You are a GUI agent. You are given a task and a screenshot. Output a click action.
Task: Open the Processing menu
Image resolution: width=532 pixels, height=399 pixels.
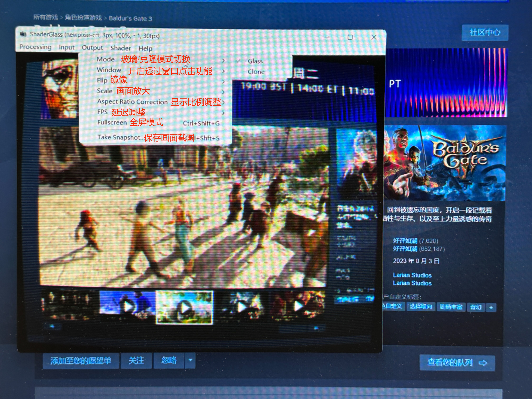click(x=35, y=47)
